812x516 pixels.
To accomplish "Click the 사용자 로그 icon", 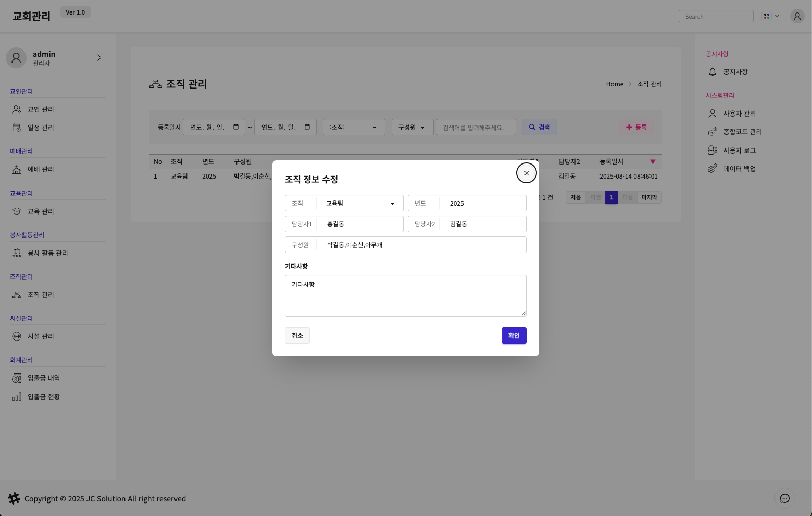I will [x=713, y=150].
